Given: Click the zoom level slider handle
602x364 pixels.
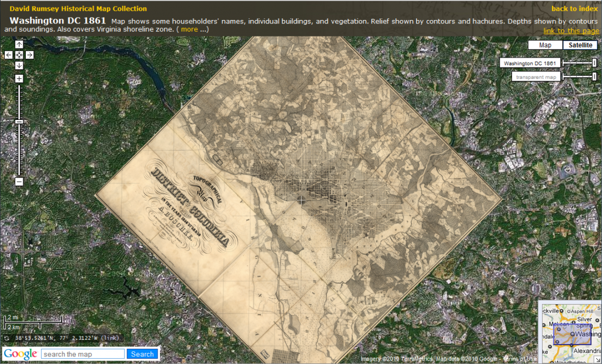Looking at the screenshot, I should pyautogui.click(x=19, y=122).
